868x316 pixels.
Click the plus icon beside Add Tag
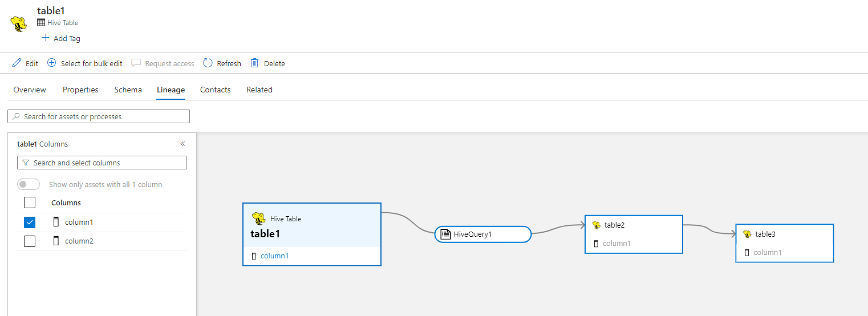point(46,38)
